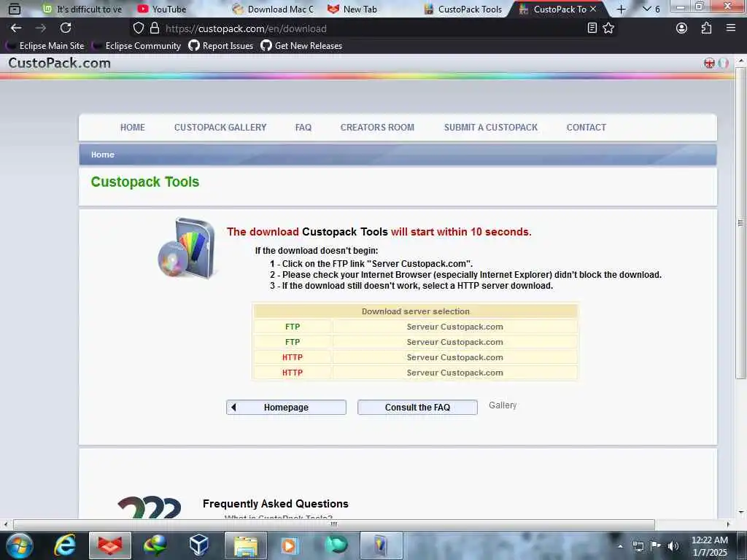
Task: Switch language using the French flag
Action: (x=723, y=63)
